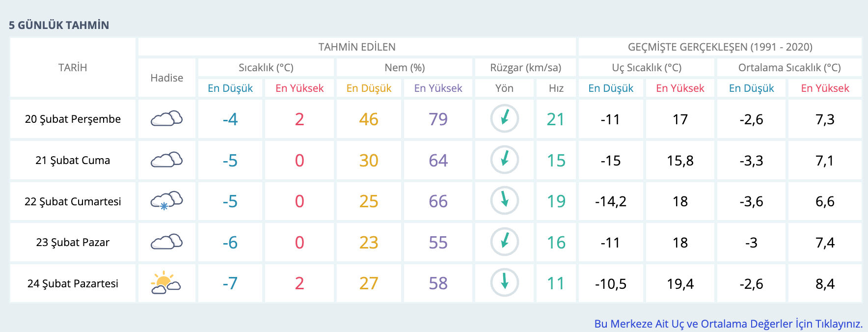The image size is (868, 332).
Task: Click the snowy cloud icon for 22 Şubat Cumartesi
Action: pyautogui.click(x=166, y=201)
